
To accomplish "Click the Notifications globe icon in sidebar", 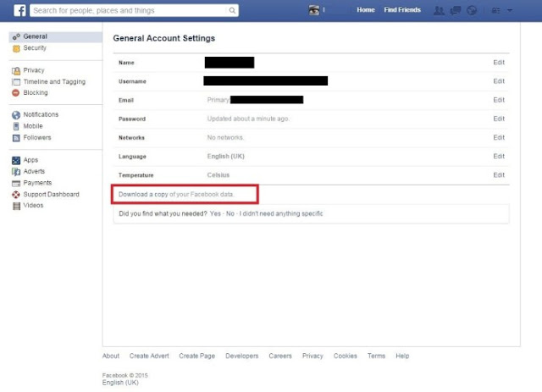I will pyautogui.click(x=16, y=115).
